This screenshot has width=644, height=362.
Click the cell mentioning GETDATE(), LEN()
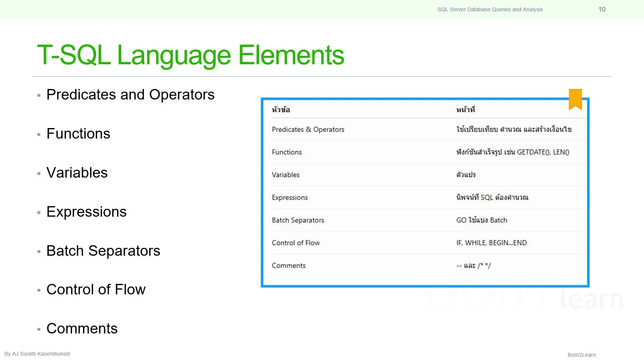pos(513,152)
